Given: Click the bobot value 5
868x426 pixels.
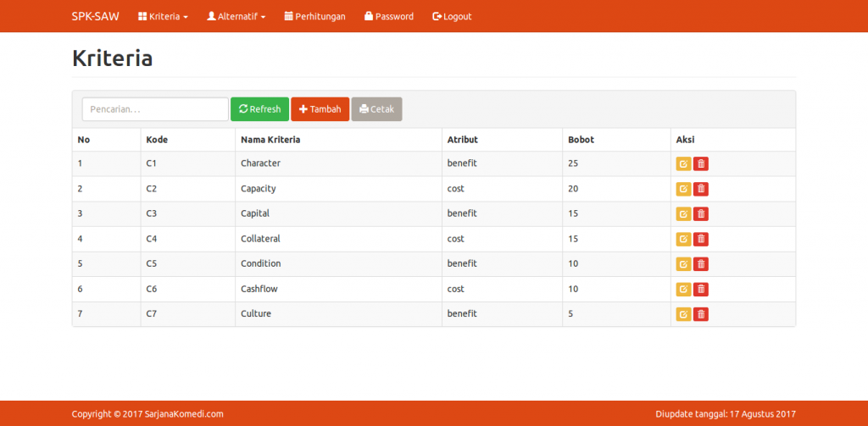Looking at the screenshot, I should coord(570,313).
